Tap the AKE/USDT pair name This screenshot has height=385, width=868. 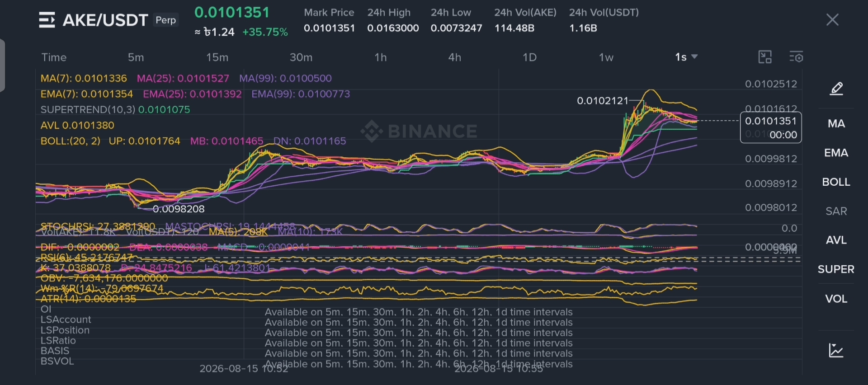[x=105, y=20]
